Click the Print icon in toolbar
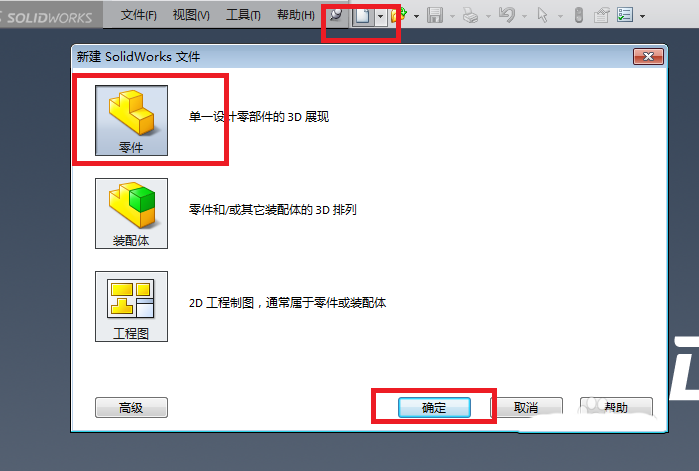Screen dimensions: 699x471 pos(470,16)
